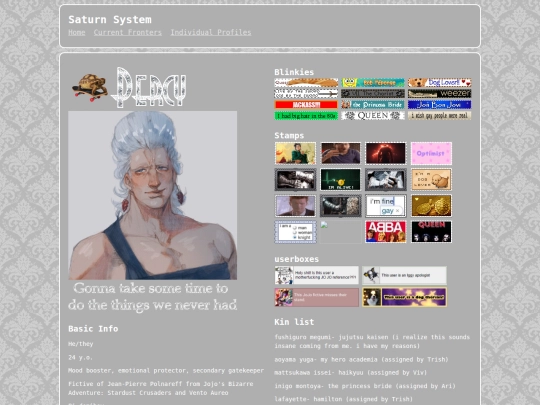Click the fushiguro megumi kin entry
The image size is (540, 405).
[x=372, y=341]
